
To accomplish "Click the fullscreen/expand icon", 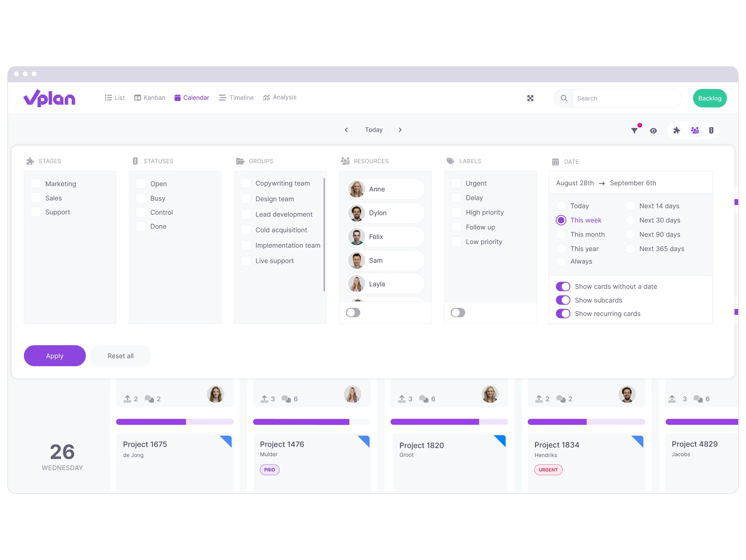I will (530, 98).
